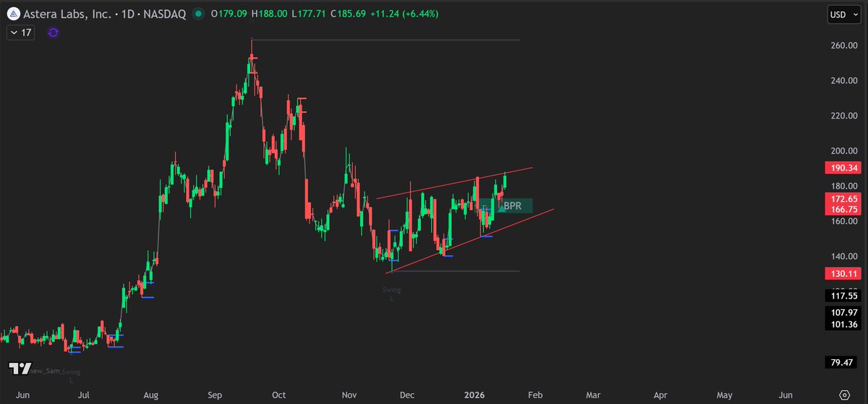Click Jul on the time axis
This screenshot has width=868, height=404.
coord(84,395)
